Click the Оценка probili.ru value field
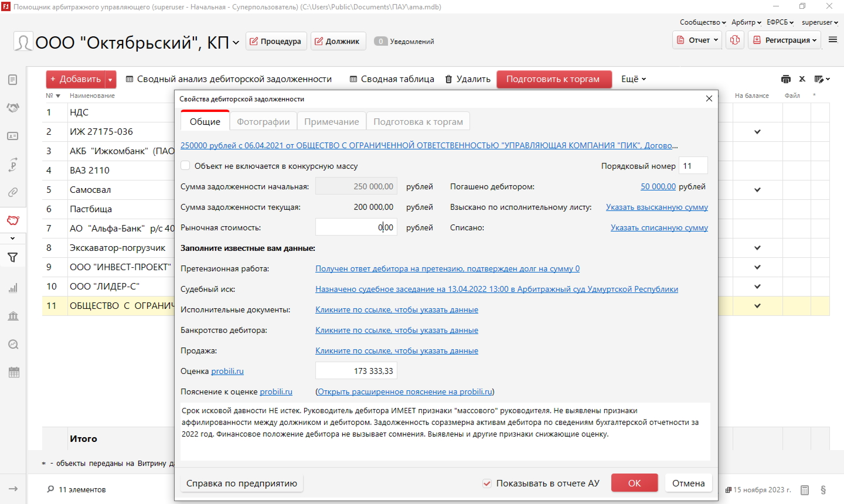Image resolution: width=844 pixels, height=504 pixels. (x=356, y=371)
